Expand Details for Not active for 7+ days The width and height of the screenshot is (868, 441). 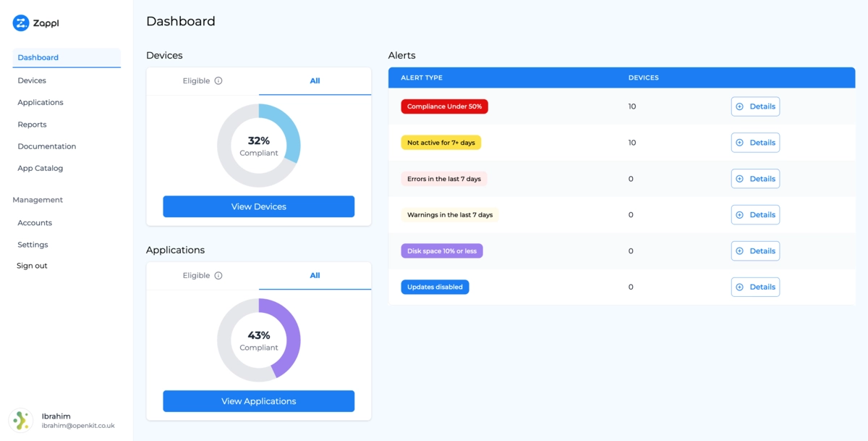pos(755,143)
